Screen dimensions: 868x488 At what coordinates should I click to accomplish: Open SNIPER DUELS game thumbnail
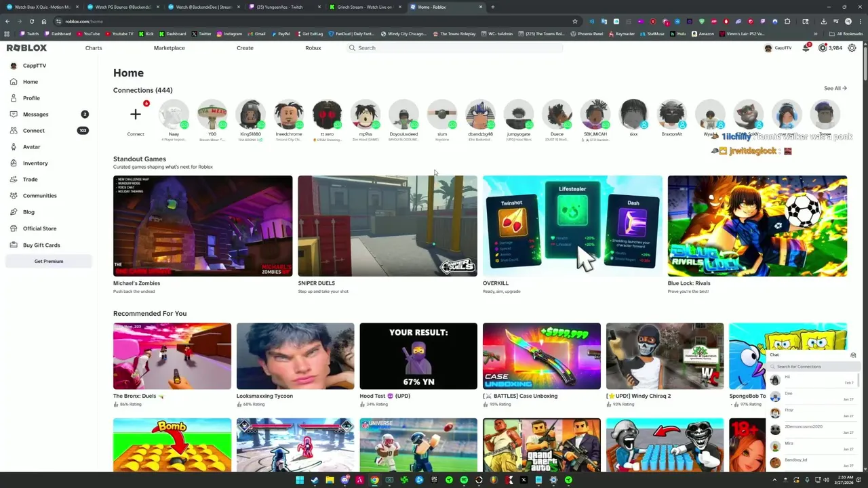(x=387, y=226)
